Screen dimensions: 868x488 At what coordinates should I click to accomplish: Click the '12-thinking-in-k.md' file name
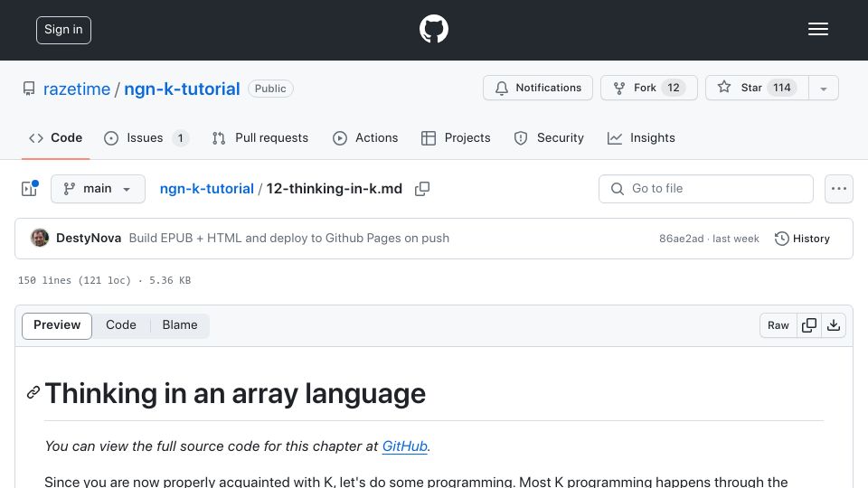(x=335, y=189)
